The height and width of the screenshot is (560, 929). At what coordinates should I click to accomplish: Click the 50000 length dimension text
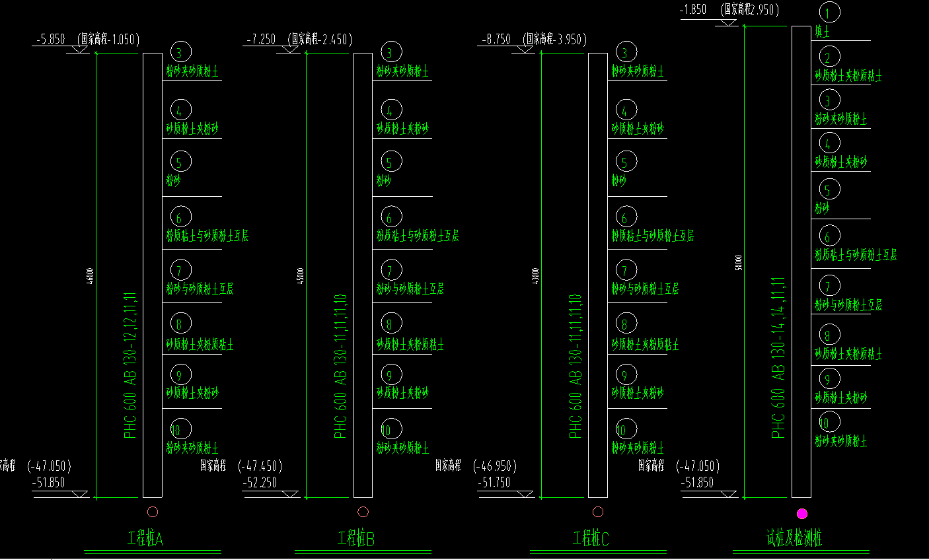(738, 262)
